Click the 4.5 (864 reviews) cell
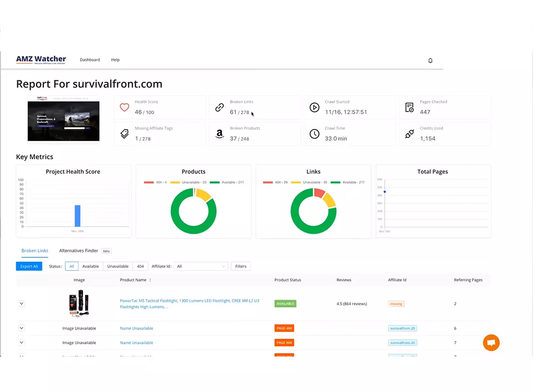This screenshot has width=533, height=392. coord(352,304)
